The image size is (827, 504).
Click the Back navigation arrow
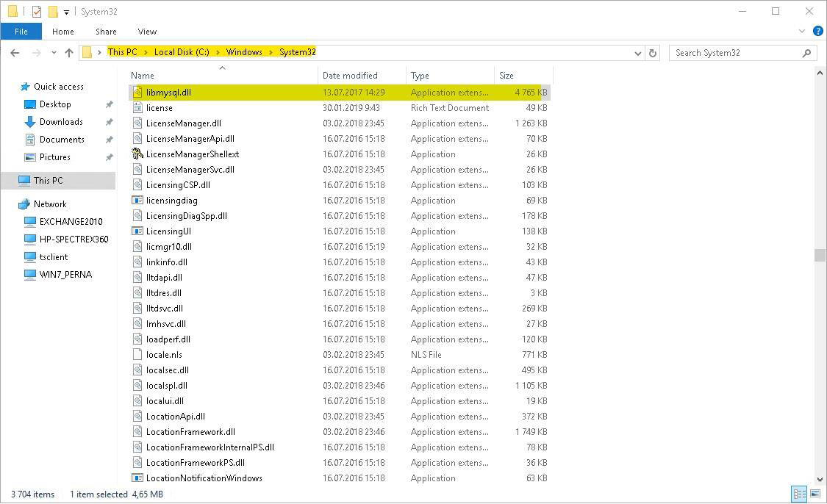coord(15,53)
